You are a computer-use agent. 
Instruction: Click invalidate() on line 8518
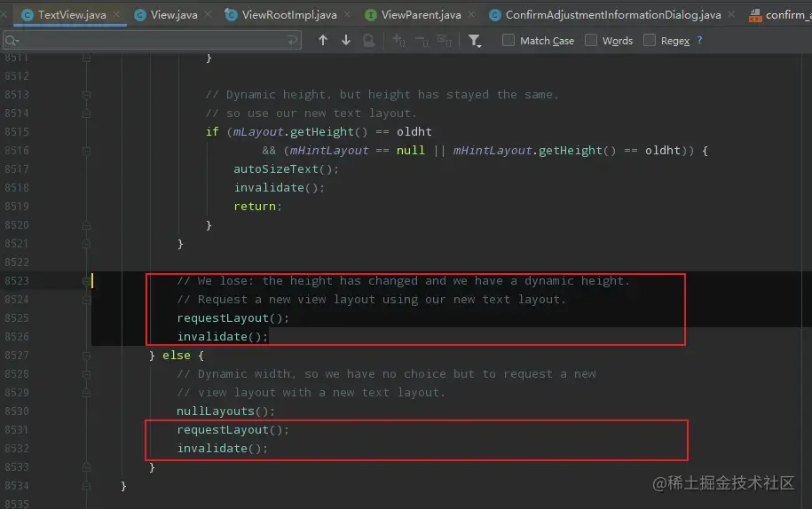tap(279, 188)
